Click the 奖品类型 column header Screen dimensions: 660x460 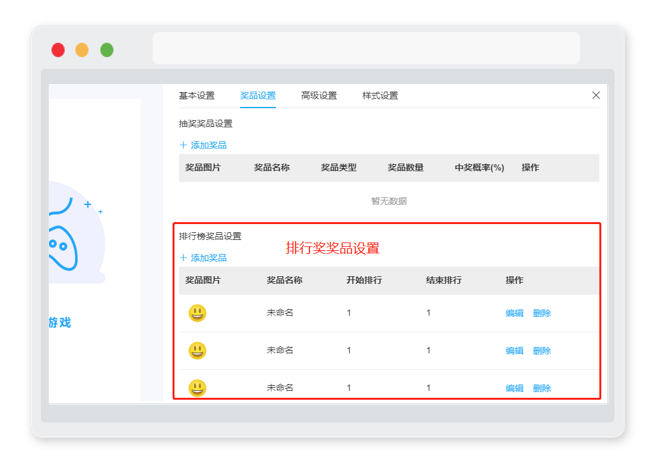click(x=339, y=168)
